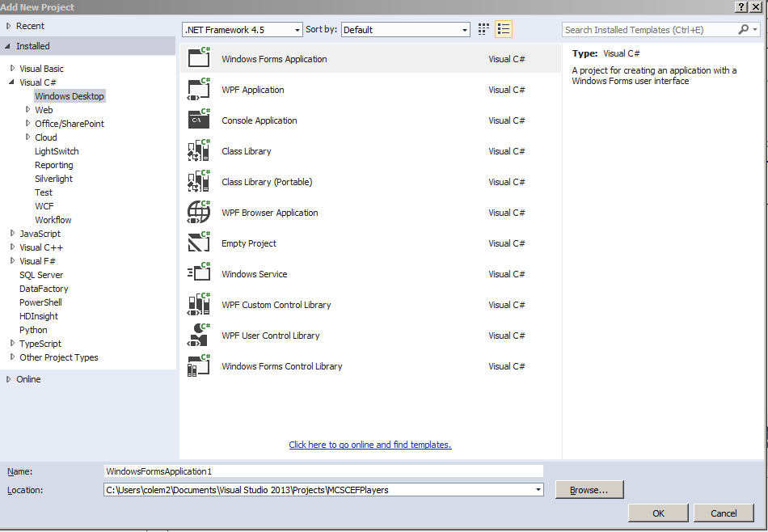Open the Location path dropdown
The height and width of the screenshot is (532, 768).
538,489
